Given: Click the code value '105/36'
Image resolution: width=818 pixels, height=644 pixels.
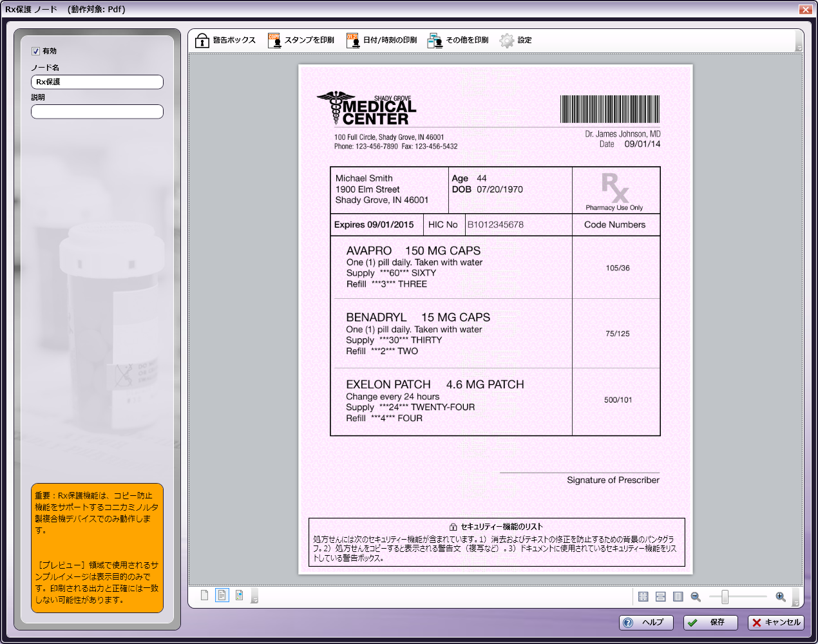Looking at the screenshot, I should pyautogui.click(x=618, y=268).
